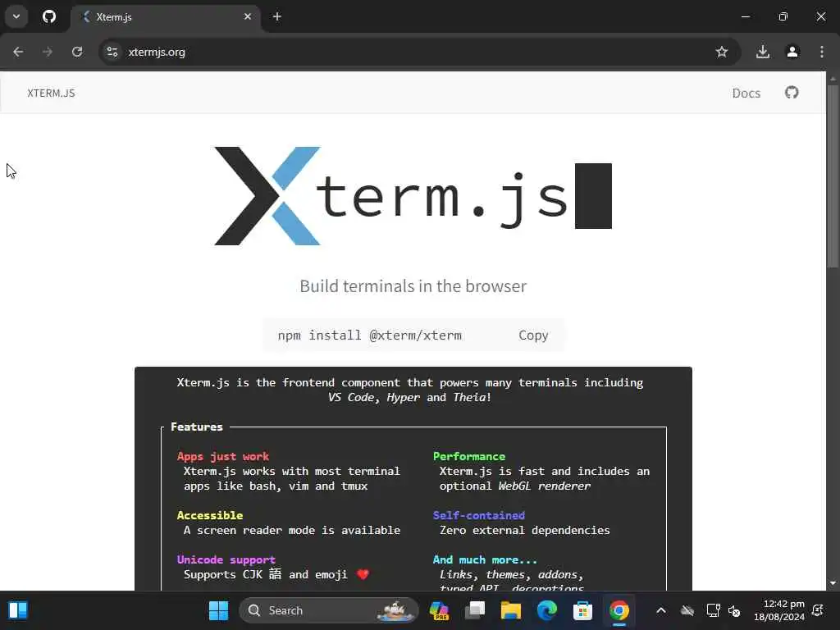Open the Chrome profile icon
840x630 pixels.
pyautogui.click(x=792, y=52)
